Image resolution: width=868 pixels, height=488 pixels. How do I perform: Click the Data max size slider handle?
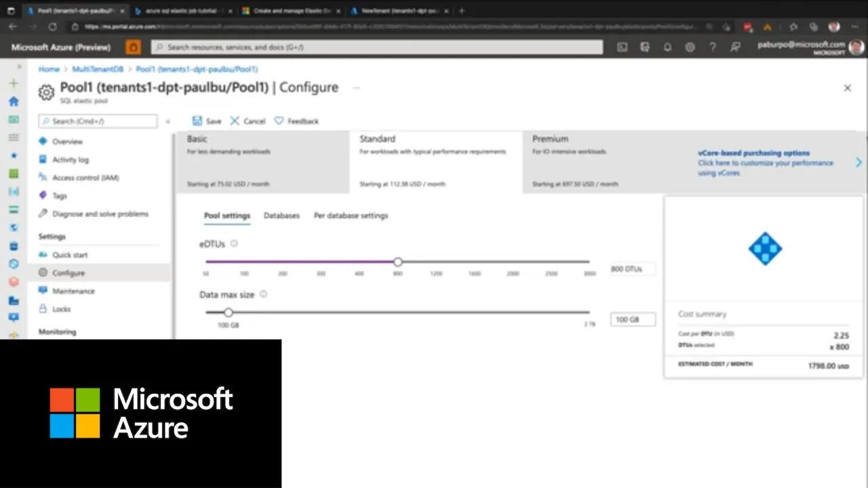(229, 312)
